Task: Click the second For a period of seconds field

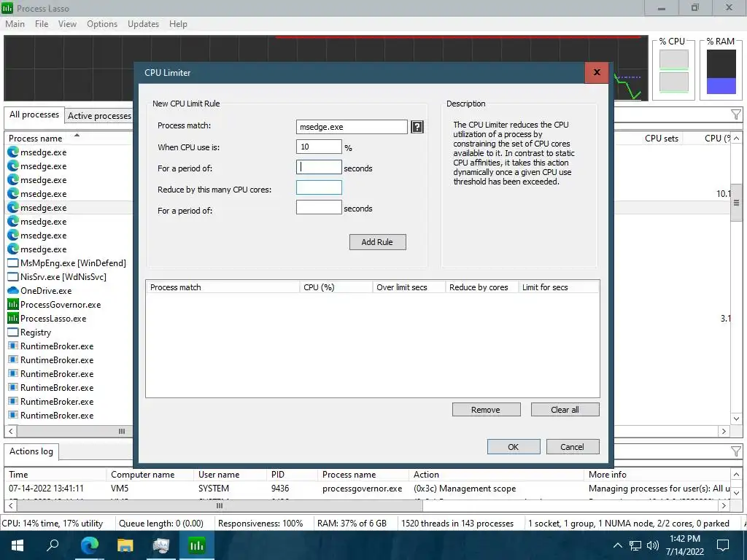Action: tap(319, 207)
